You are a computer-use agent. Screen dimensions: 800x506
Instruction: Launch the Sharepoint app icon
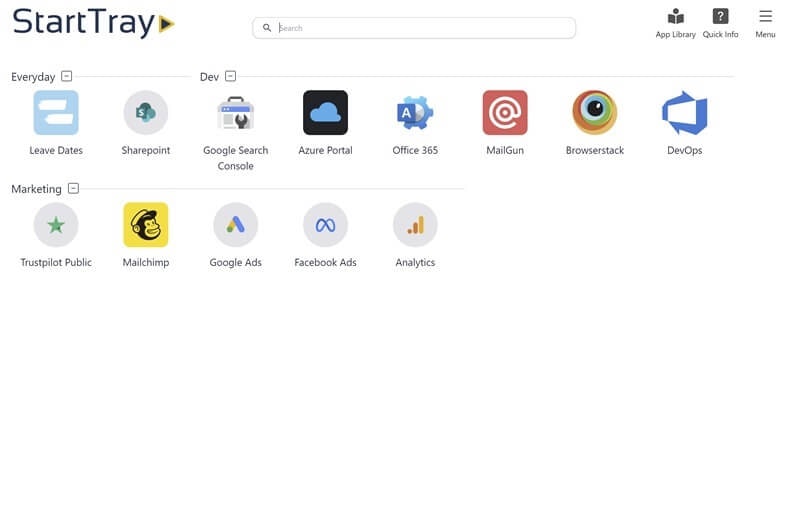coord(146,113)
